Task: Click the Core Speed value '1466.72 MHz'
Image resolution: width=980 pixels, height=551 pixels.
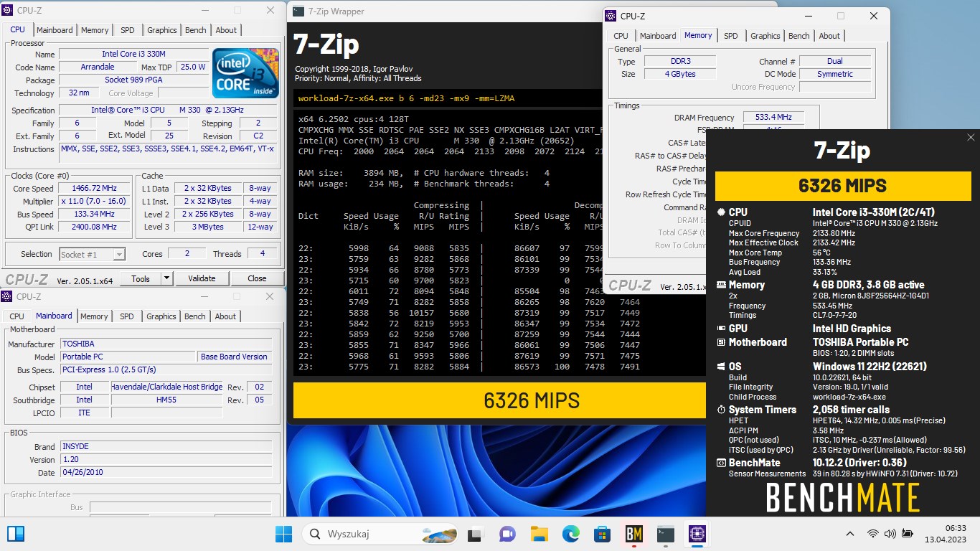Action: pos(95,188)
